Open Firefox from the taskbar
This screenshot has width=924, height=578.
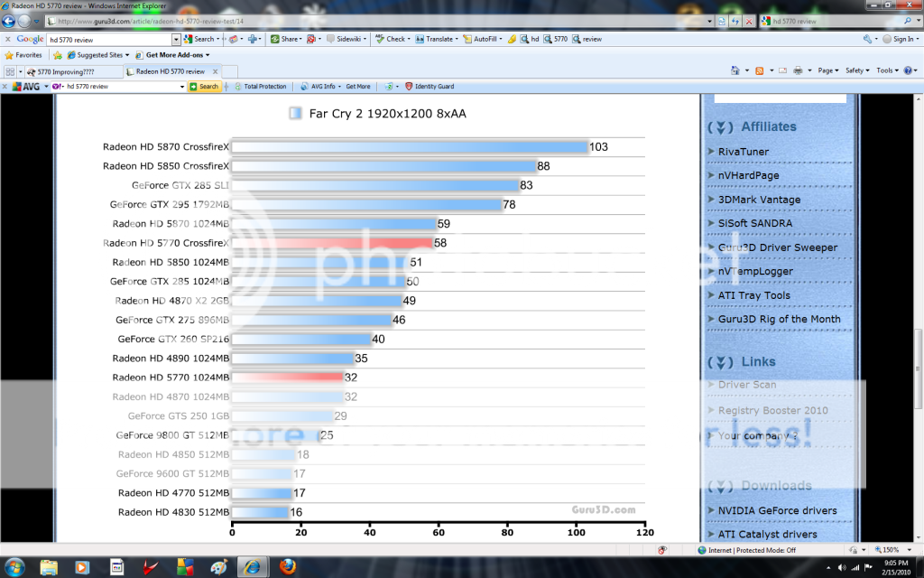[288, 567]
